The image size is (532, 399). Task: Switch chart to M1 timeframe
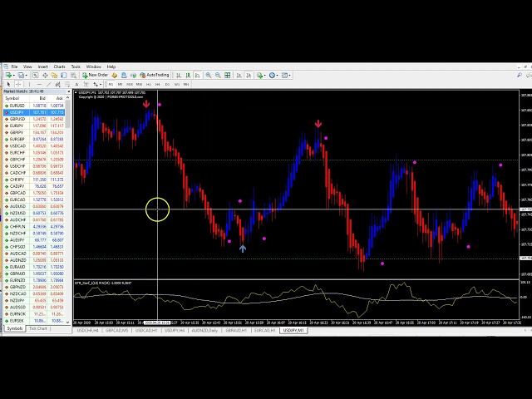coord(111,84)
